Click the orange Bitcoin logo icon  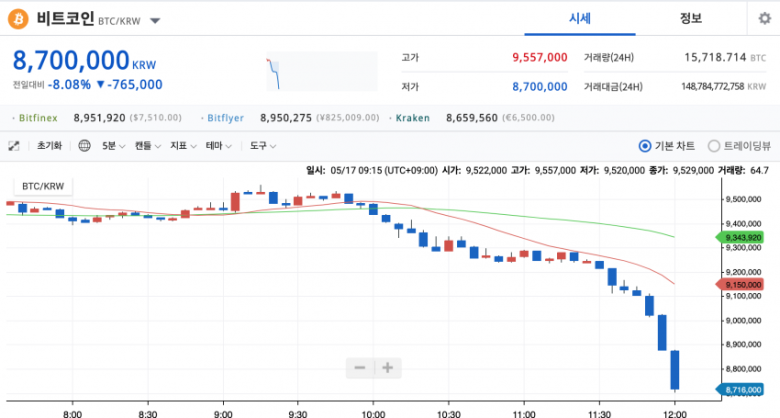tap(19, 19)
